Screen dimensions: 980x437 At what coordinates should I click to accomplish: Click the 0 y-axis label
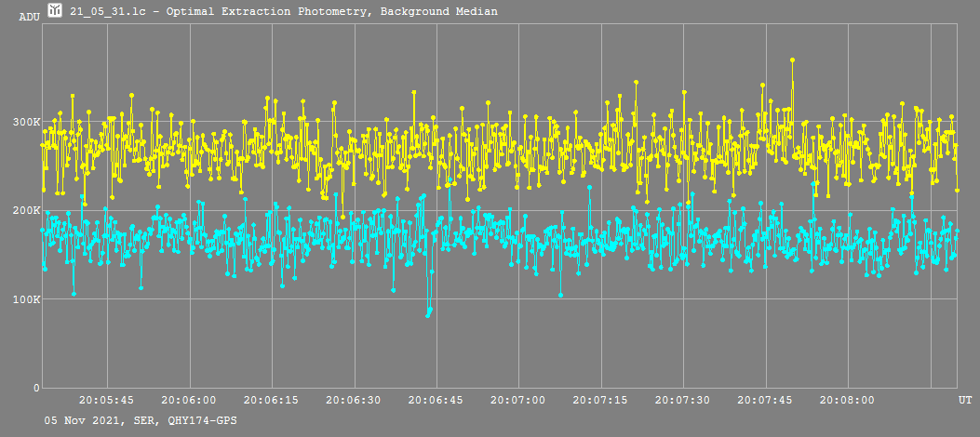pos(36,388)
